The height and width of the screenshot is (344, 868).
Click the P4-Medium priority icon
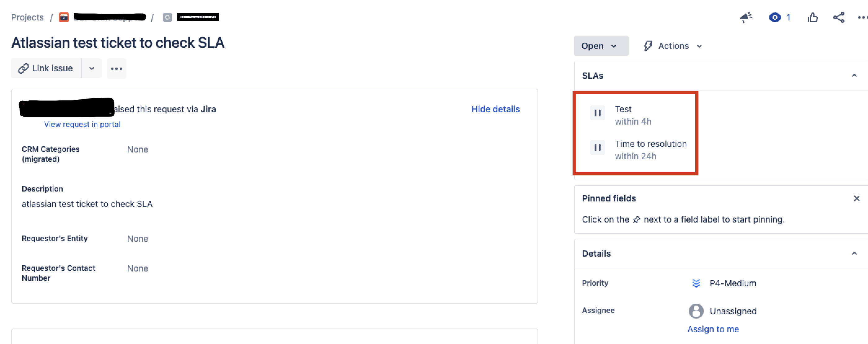[x=696, y=283]
